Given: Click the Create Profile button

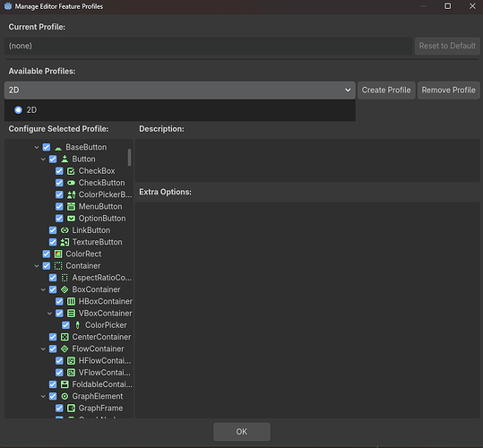Looking at the screenshot, I should pos(386,90).
